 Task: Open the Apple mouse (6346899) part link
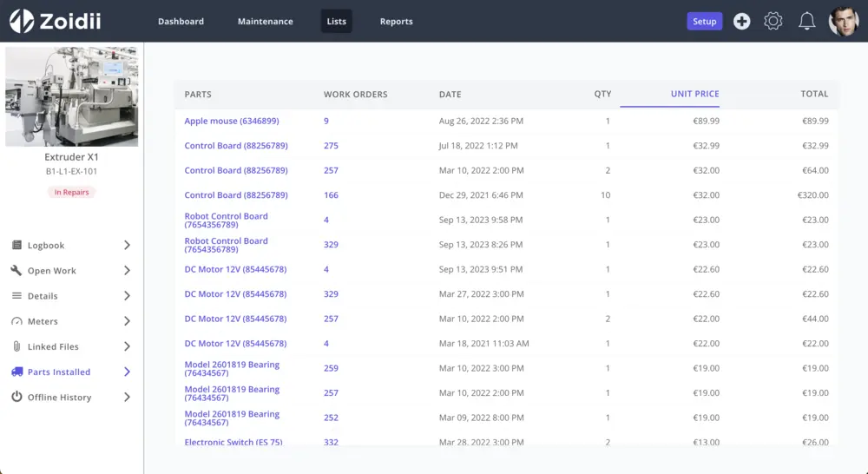tap(232, 121)
